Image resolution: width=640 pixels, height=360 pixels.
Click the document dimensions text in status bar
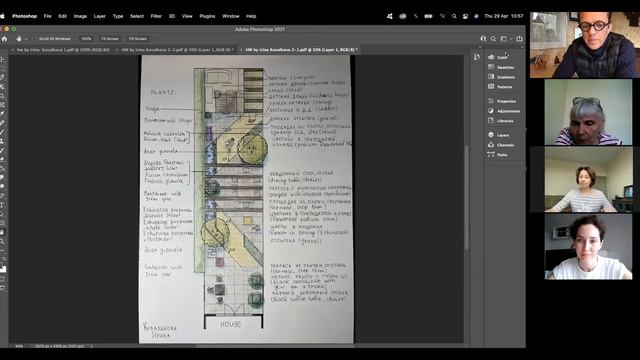point(60,346)
